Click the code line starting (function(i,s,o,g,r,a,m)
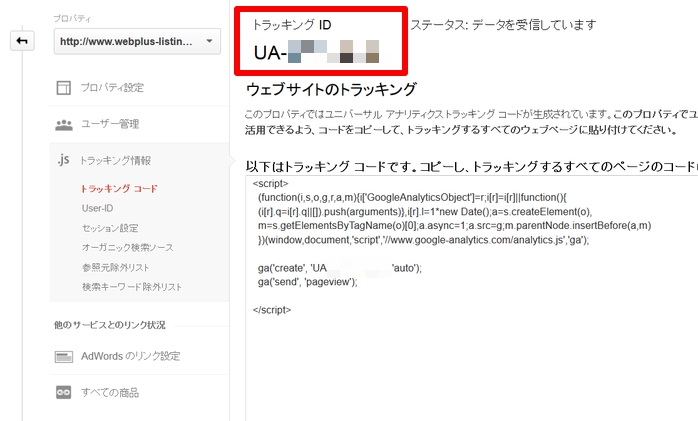Screen dimensions: 698x421 click(x=412, y=198)
